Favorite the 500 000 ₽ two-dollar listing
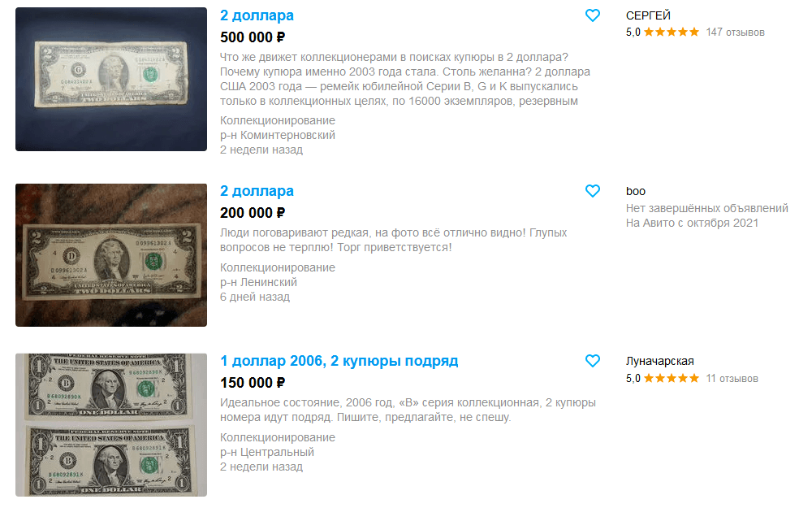Viewport: 812px width, 508px height. click(593, 15)
